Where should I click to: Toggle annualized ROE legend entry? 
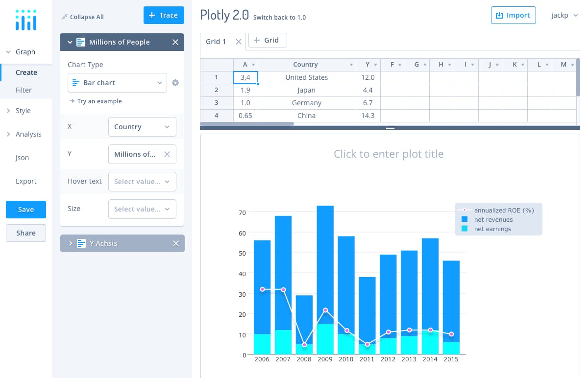point(503,211)
